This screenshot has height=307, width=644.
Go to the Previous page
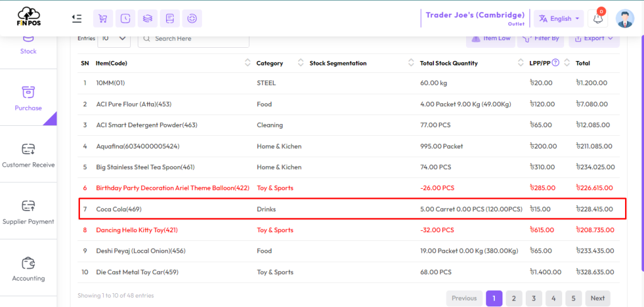(464, 298)
